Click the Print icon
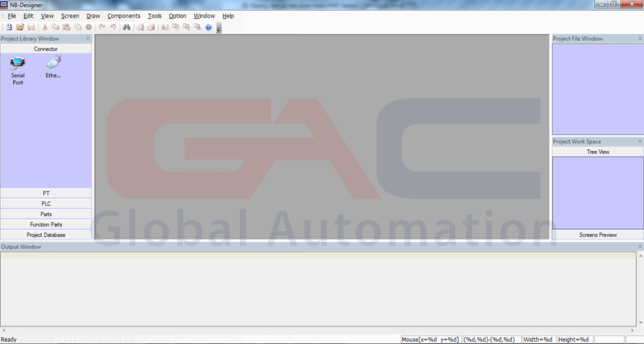The height and width of the screenshot is (344, 644). 151,27
